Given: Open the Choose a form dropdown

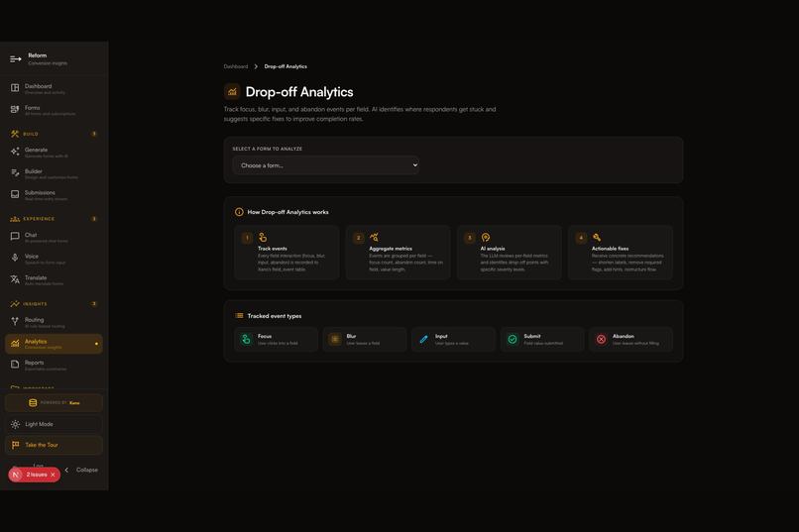Looking at the screenshot, I should coord(326,165).
